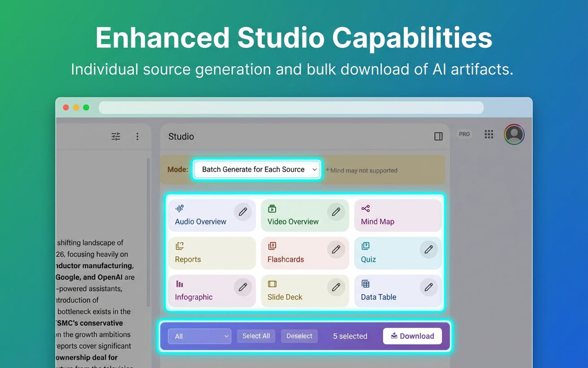Download the 5 selected artifacts

point(412,336)
